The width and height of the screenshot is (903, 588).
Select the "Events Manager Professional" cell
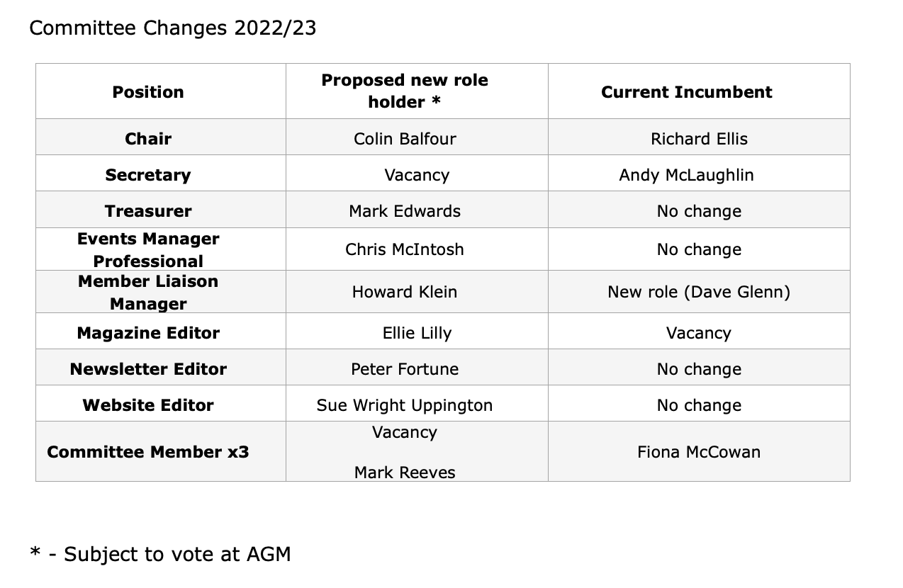point(148,249)
